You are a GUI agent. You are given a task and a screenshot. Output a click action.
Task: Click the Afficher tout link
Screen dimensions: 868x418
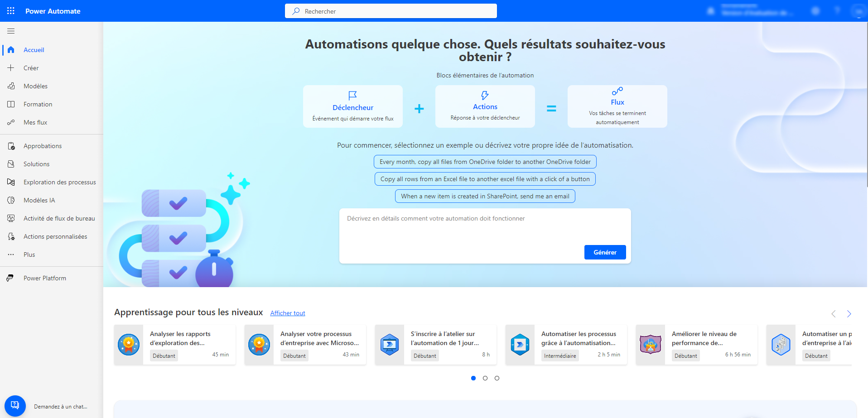288,313
